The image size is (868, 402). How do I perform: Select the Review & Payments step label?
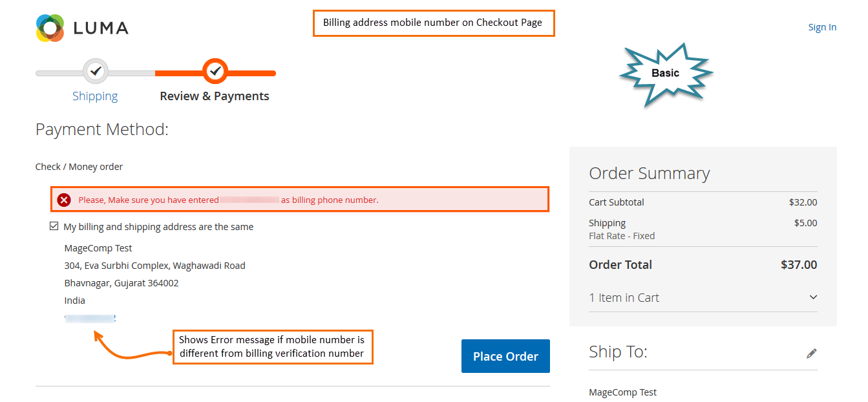215,96
